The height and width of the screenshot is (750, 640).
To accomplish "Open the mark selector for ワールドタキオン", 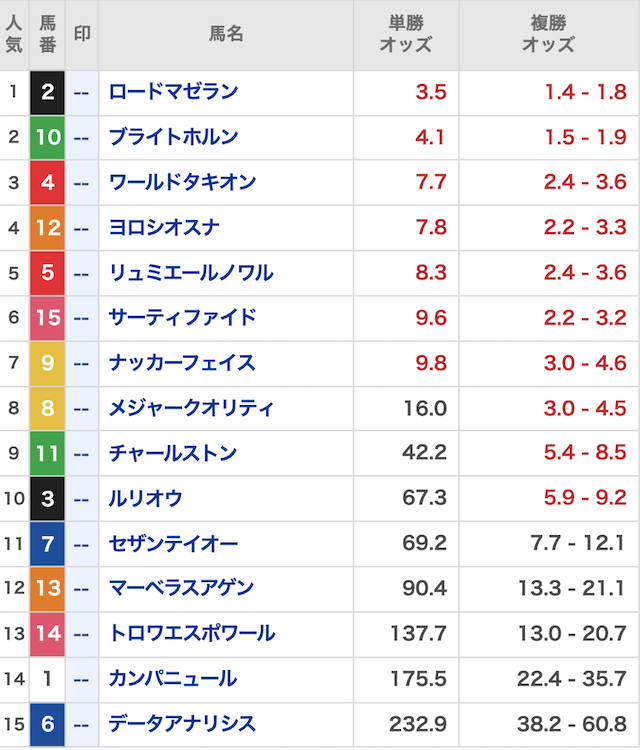I will tap(82, 183).
